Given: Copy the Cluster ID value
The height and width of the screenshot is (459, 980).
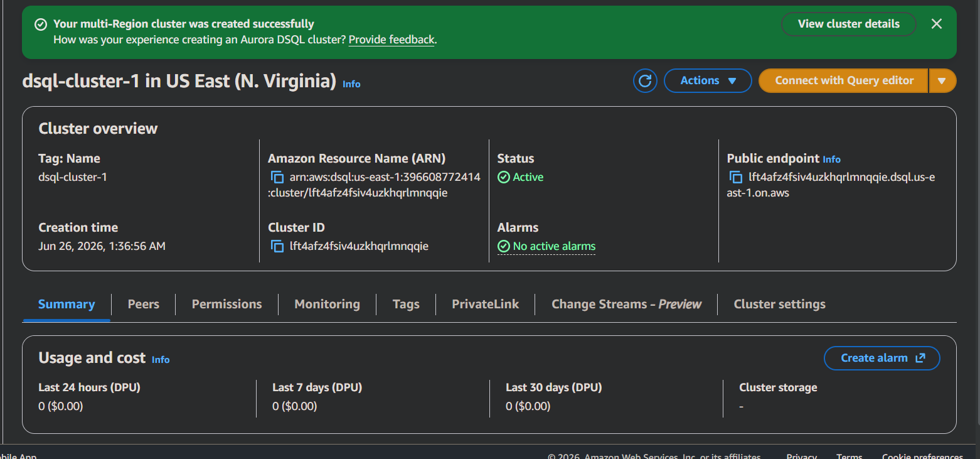Looking at the screenshot, I should (277, 246).
